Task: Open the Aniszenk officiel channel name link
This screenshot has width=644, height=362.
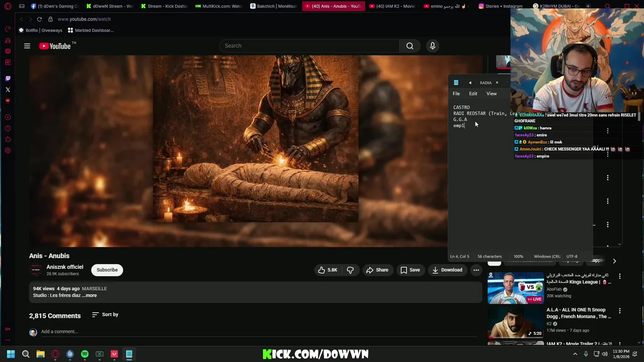Action: tap(65, 267)
